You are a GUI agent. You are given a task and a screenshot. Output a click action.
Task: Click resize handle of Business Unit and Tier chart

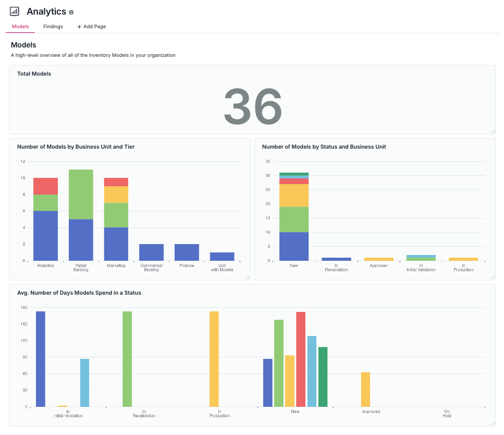(x=248, y=277)
